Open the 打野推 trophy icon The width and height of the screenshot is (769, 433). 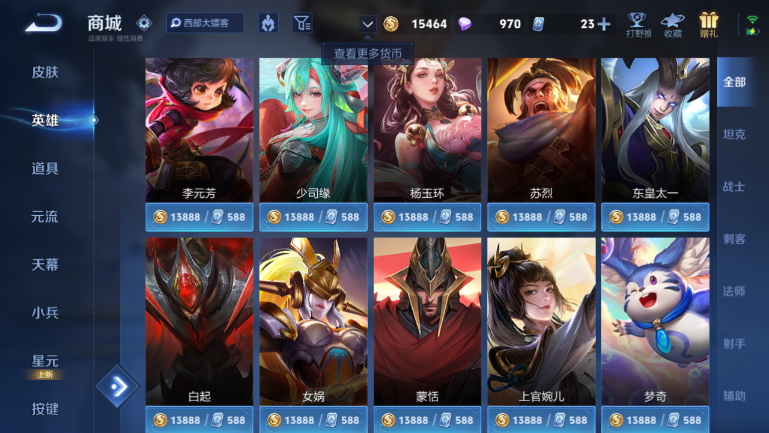[638, 25]
